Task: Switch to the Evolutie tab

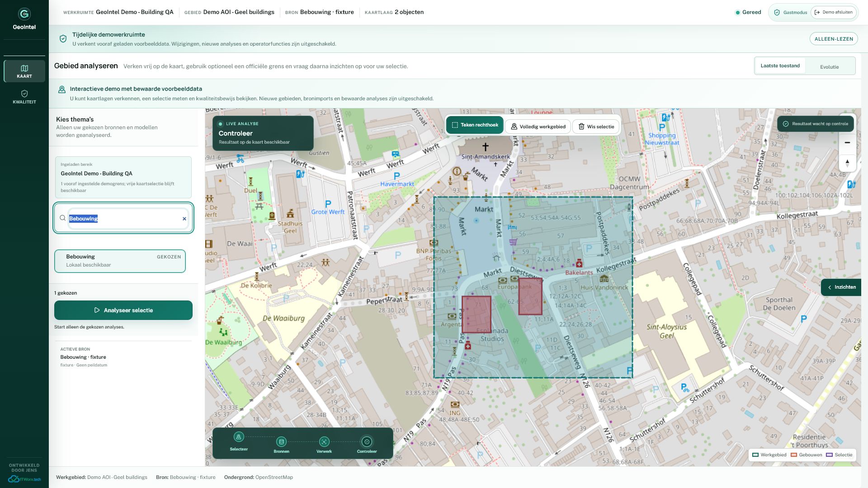Action: click(x=829, y=67)
